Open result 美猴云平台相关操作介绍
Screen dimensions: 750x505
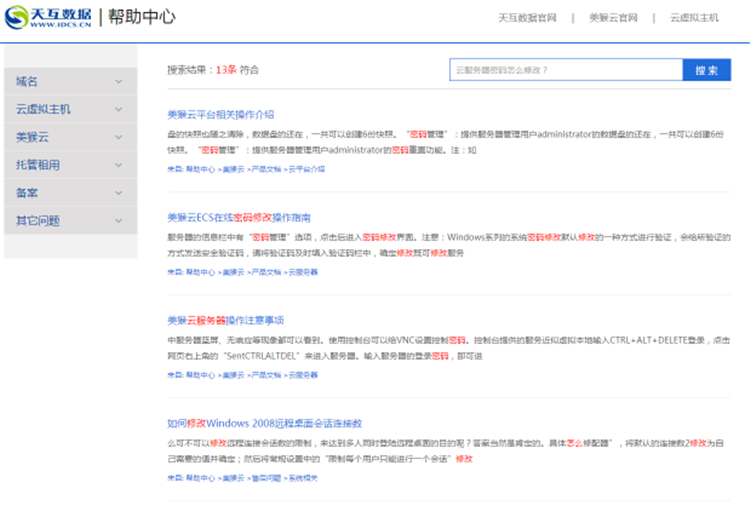click(221, 114)
